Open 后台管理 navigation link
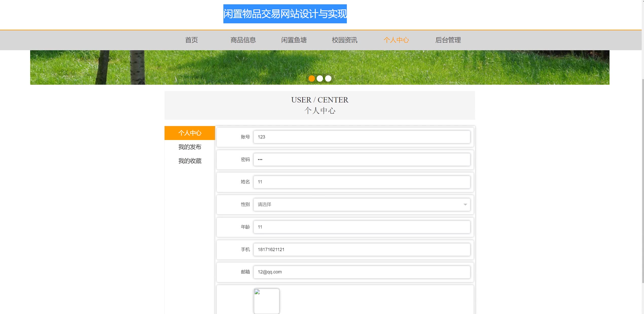 point(448,40)
